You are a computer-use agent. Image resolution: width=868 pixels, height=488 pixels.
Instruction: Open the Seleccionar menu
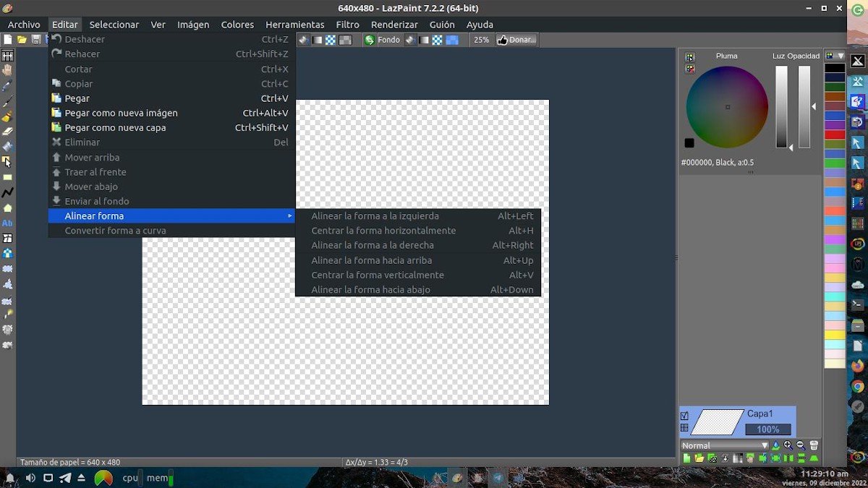coord(114,25)
